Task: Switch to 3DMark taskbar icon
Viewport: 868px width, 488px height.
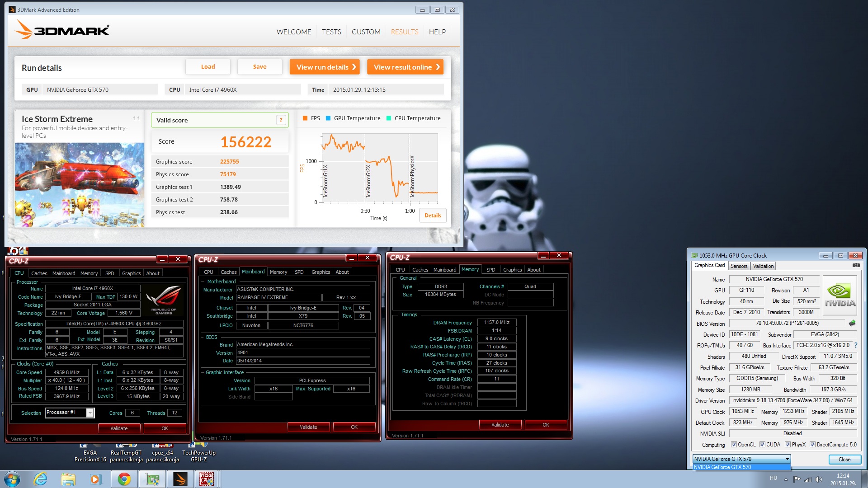Action: click(180, 479)
